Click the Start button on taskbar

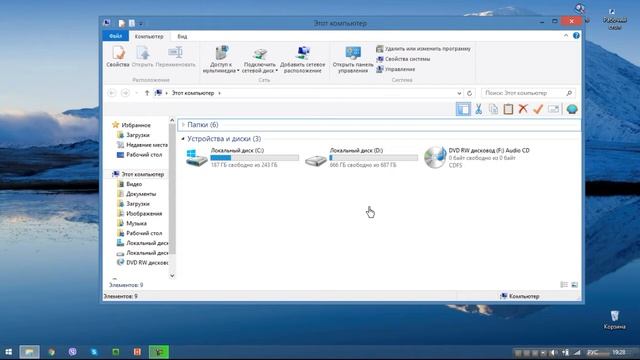click(x=9, y=352)
